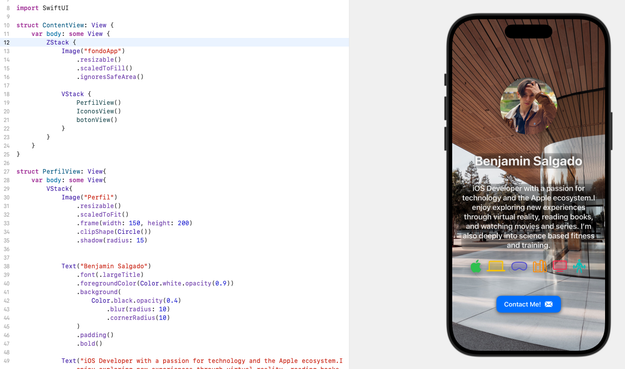Image resolution: width=625 pixels, height=369 pixels.
Task: Click the green Apple logo icon in preview
Action: (476, 266)
